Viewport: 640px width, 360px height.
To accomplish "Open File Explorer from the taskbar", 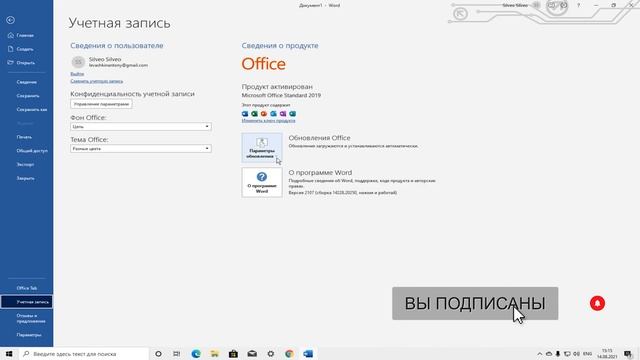I will pos(215,354).
